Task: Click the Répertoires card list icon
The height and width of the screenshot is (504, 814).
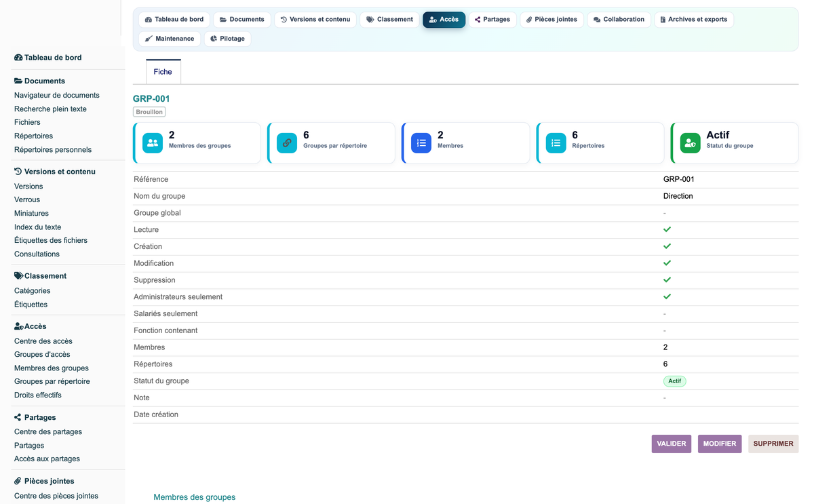Action: point(556,143)
